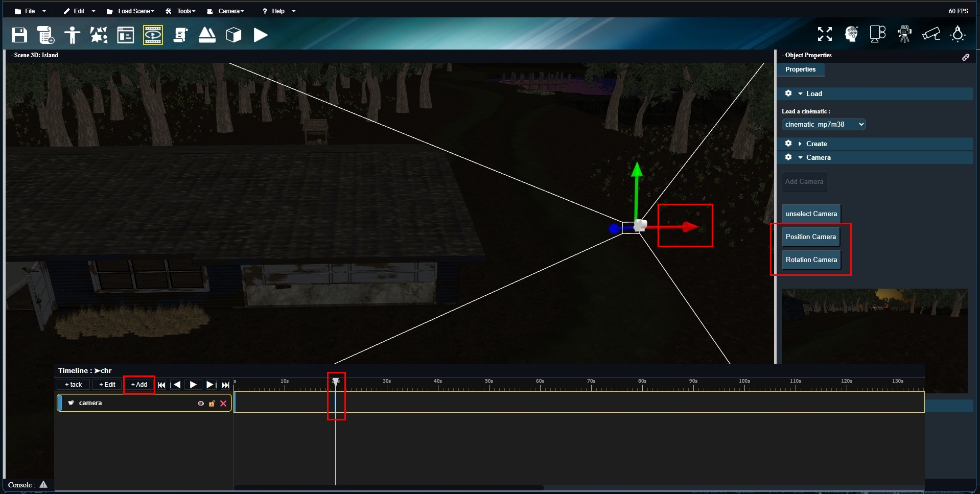980x494 pixels.
Task: Click the Position Camera button
Action: (810, 237)
